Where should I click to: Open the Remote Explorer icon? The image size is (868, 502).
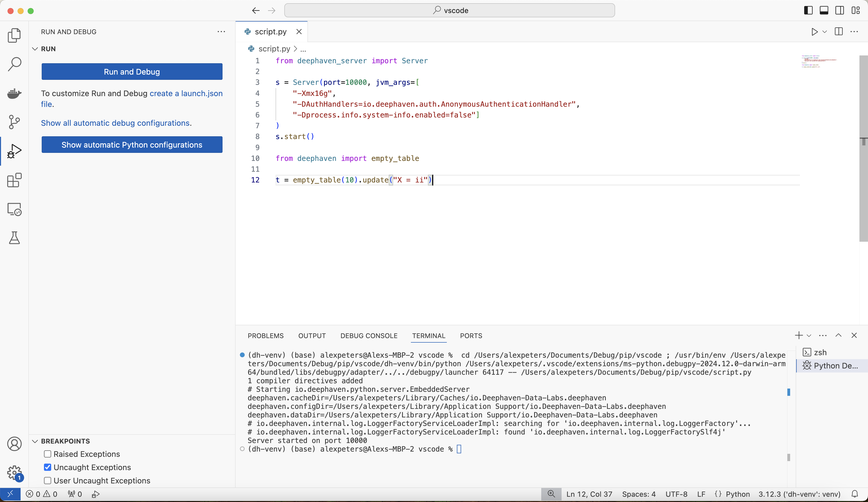tap(14, 209)
